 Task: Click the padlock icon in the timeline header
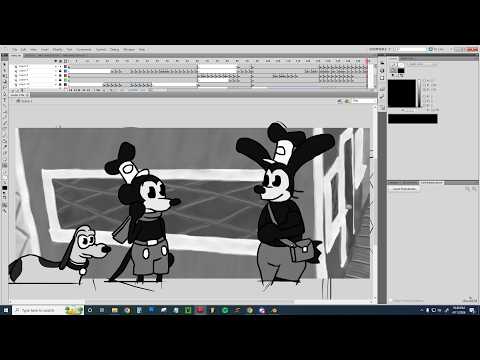click(x=60, y=61)
